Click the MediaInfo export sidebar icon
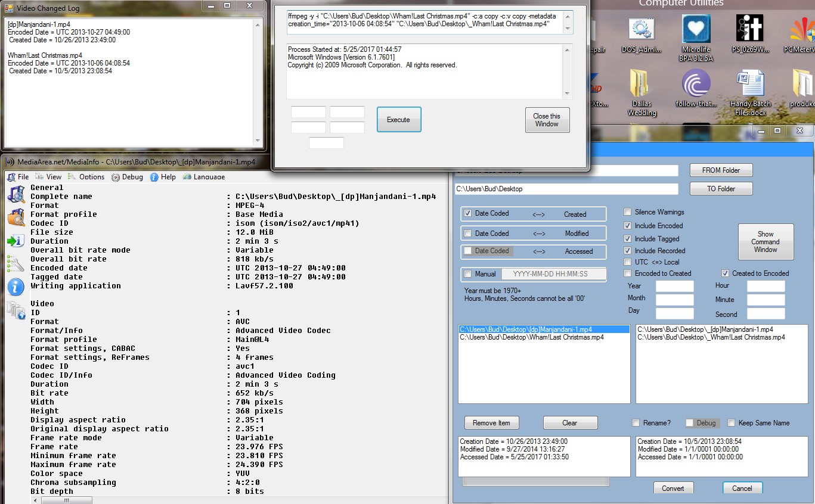This screenshot has height=504, width=815. click(x=16, y=241)
